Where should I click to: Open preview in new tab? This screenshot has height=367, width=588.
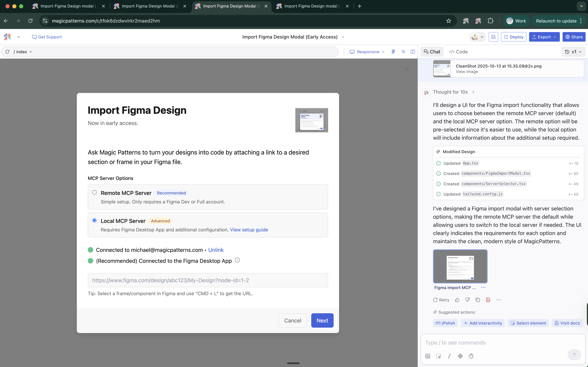(x=403, y=52)
